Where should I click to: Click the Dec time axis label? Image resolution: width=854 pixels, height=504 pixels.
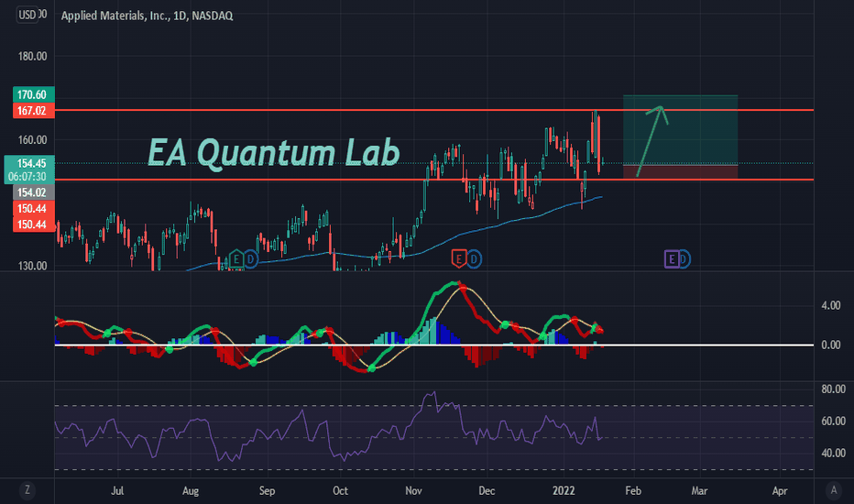(487, 491)
